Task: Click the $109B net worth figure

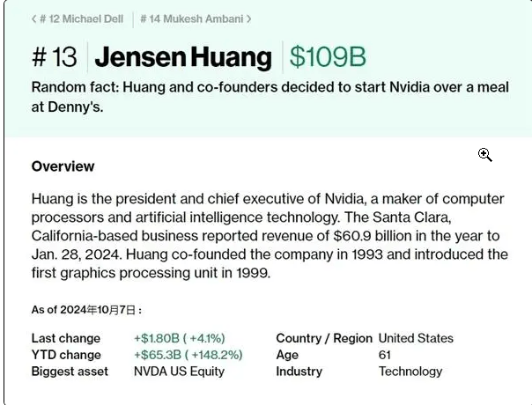Action: [328, 56]
